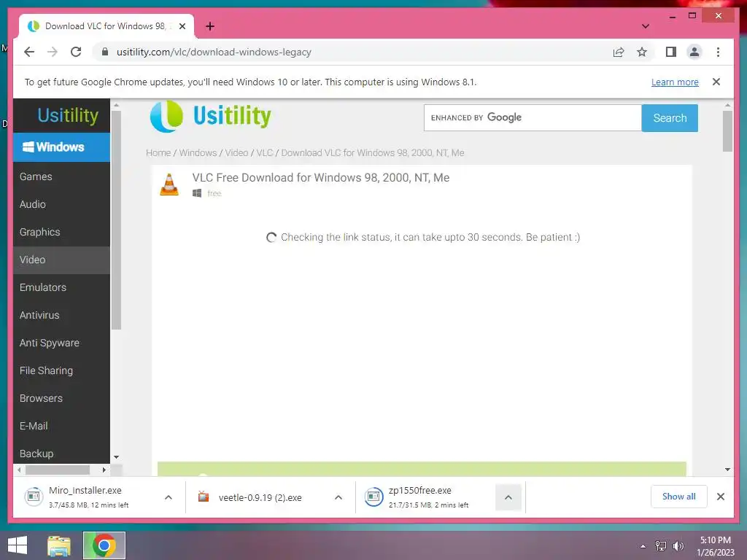This screenshot has width=747, height=560.
Task: Go to Windows breadcrumb
Action: coord(198,153)
